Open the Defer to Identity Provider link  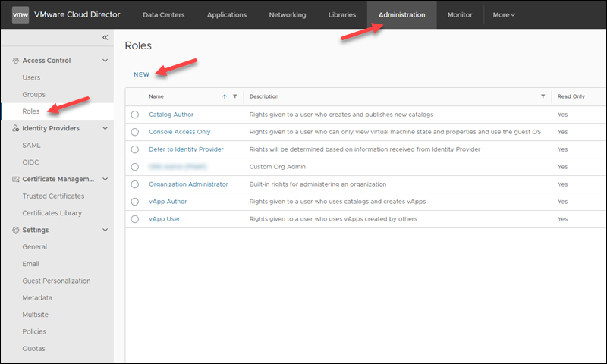coord(186,149)
